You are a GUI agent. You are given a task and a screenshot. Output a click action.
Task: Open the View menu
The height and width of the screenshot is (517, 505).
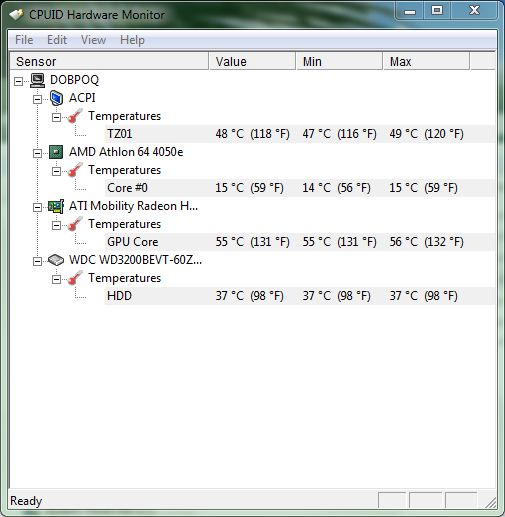click(93, 40)
